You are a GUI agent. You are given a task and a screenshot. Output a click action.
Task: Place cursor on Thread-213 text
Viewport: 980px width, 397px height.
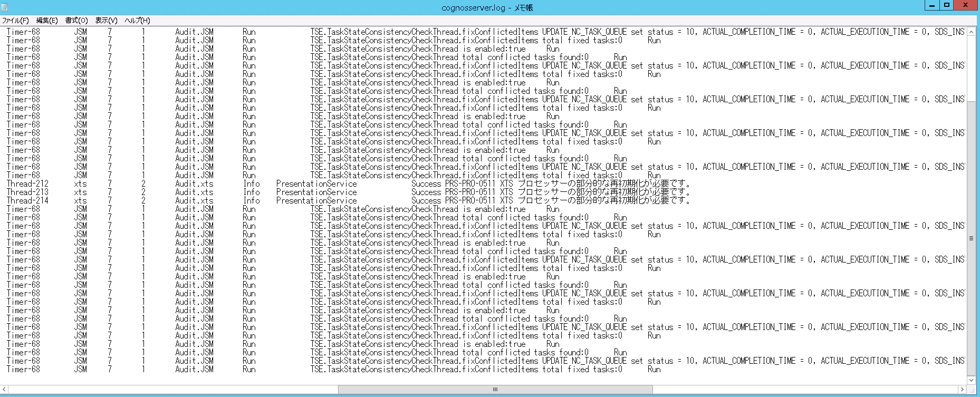coord(27,192)
